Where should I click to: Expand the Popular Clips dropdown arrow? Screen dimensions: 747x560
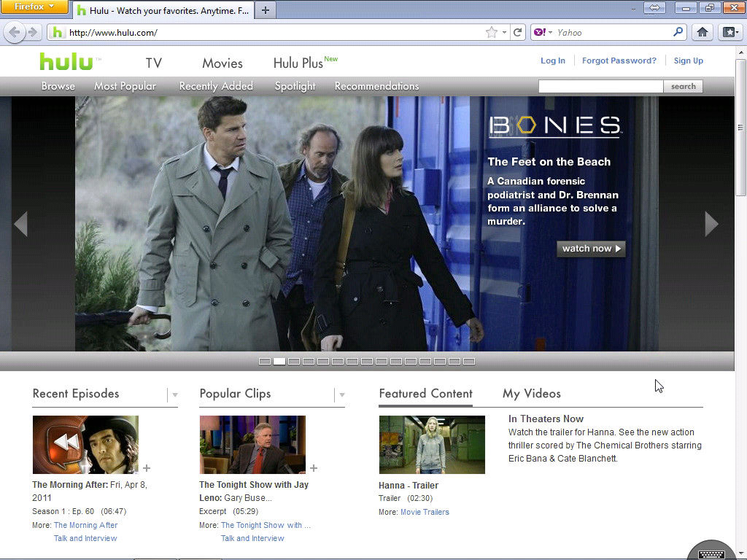tap(341, 394)
